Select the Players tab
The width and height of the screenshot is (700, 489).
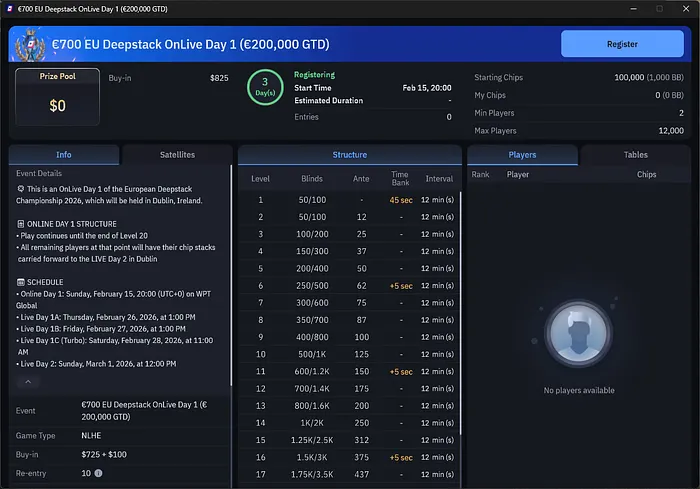pyautogui.click(x=522, y=155)
